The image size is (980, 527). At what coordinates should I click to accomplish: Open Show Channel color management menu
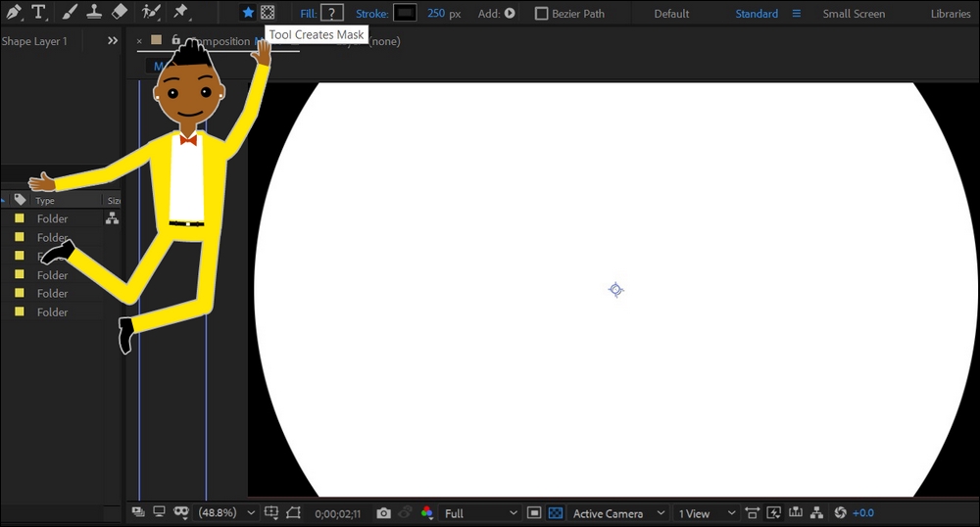coord(427,512)
